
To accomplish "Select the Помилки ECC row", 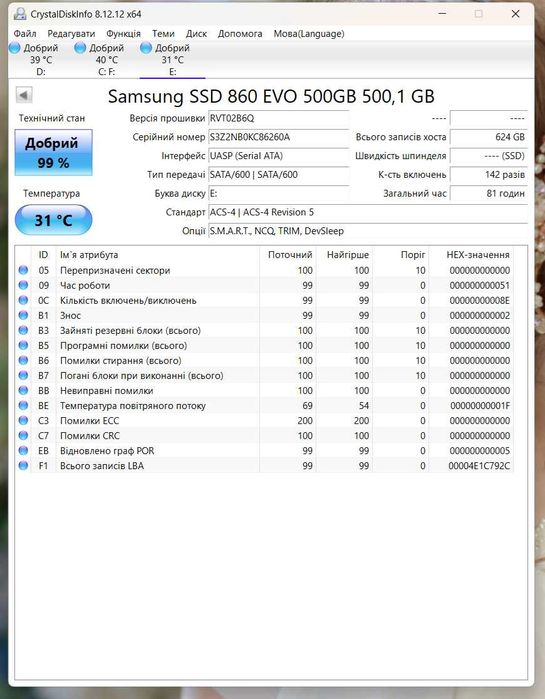I will pos(265,421).
